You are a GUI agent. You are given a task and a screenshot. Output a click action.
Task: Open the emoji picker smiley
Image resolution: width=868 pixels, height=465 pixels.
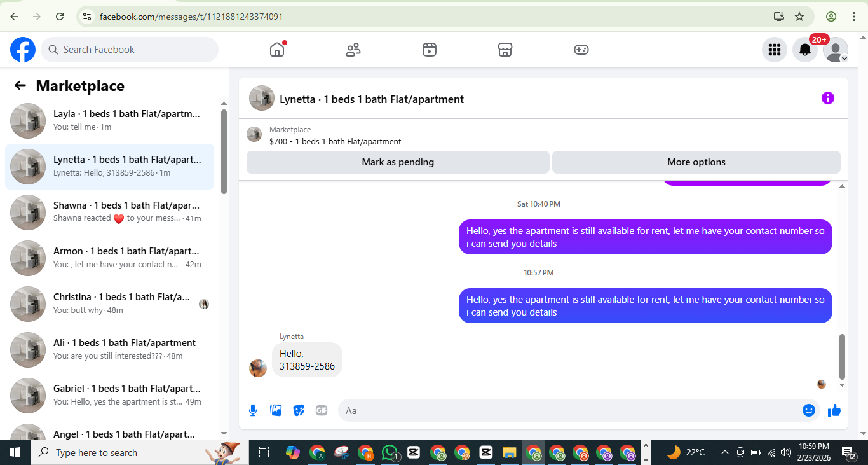point(808,410)
